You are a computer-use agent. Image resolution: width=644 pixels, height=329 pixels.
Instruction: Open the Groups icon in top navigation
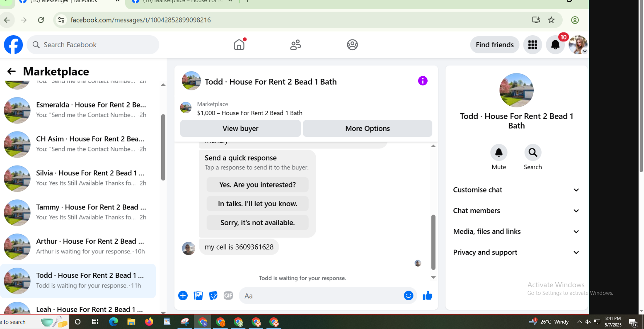[352, 45]
